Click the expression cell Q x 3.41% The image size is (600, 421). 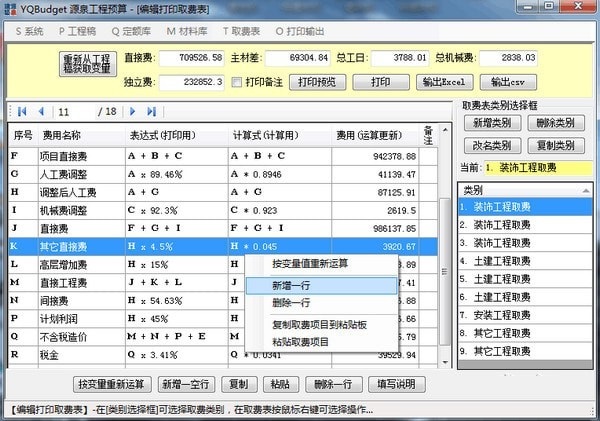[x=177, y=355]
